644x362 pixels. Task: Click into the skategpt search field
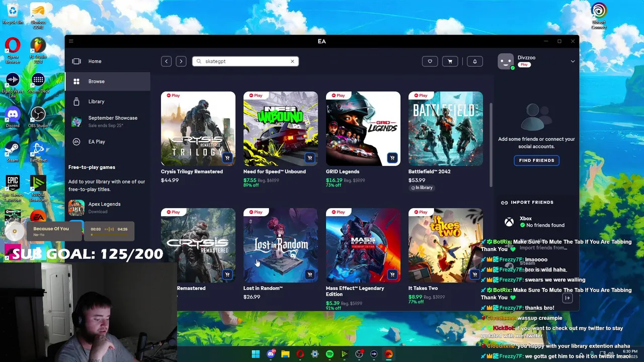tap(245, 61)
